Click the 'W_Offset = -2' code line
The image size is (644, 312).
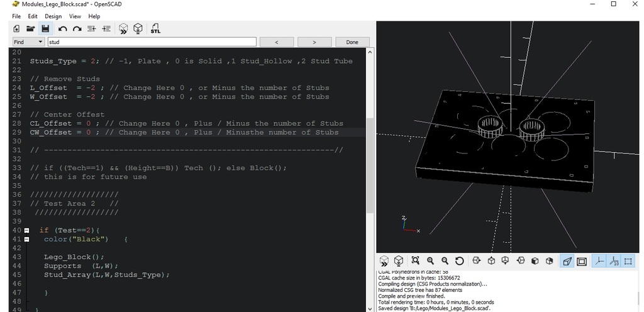pos(179,97)
